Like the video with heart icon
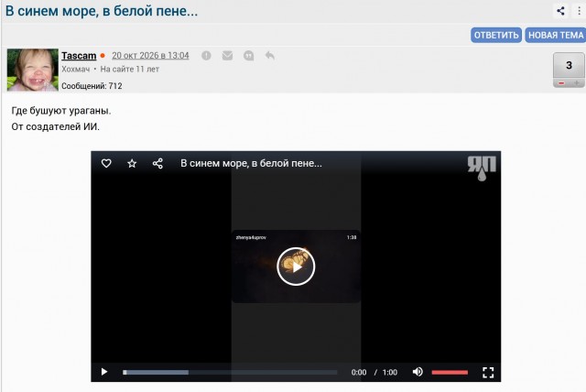Screen dimensions: 586x392 tap(106, 163)
